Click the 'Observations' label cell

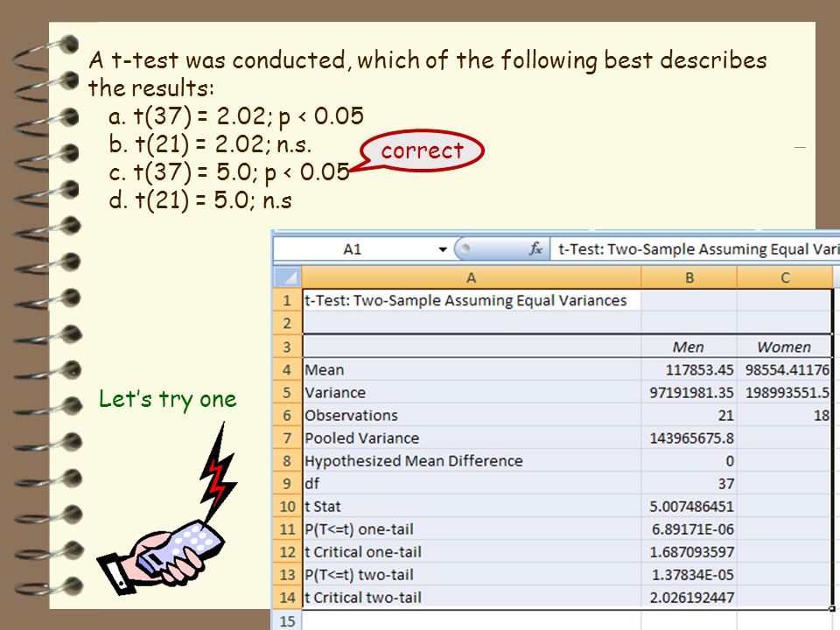tap(472, 415)
